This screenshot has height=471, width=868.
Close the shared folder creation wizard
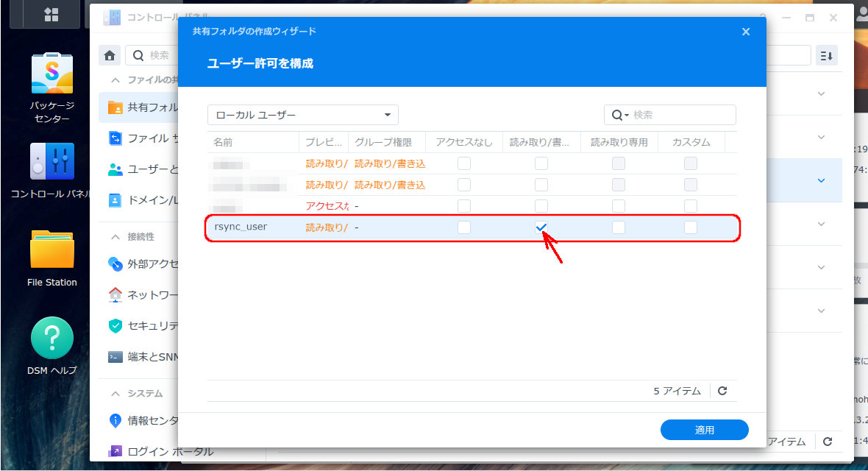click(746, 32)
